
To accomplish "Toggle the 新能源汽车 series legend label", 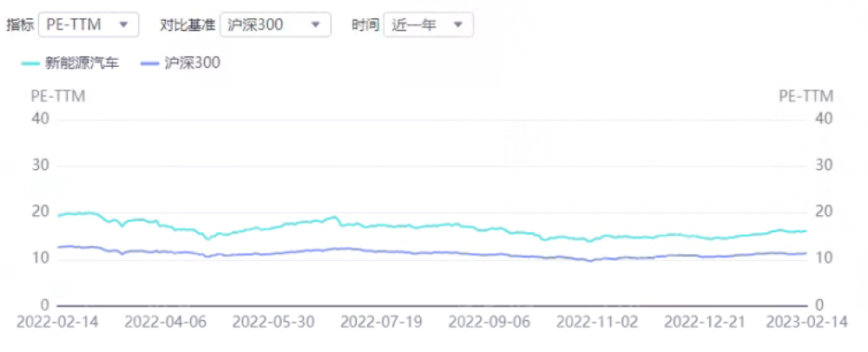I will 82,62.
